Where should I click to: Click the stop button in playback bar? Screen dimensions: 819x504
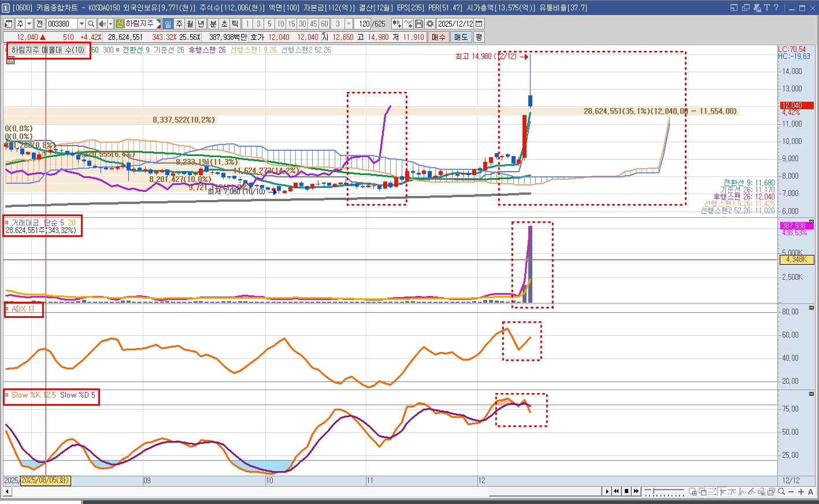[x=627, y=491]
